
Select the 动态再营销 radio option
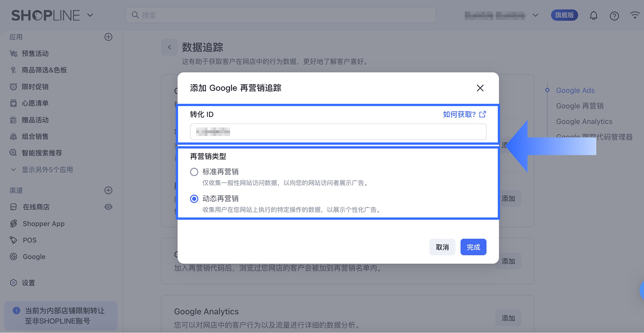(x=194, y=199)
